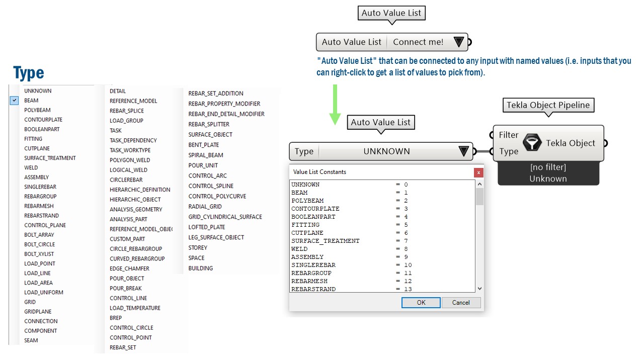Select ASSEMBLY in the Type menu
This screenshot has height=362, width=644.
click(x=37, y=177)
